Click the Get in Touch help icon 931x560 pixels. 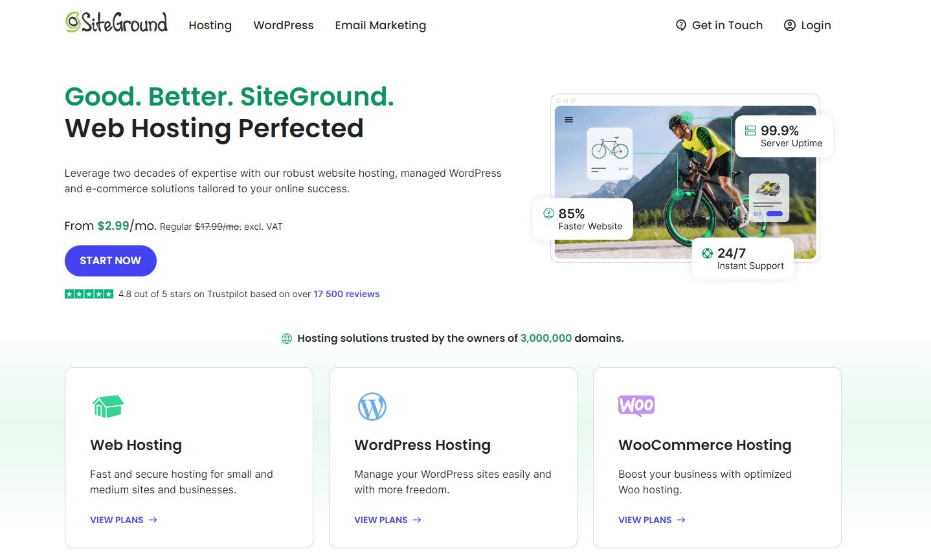pos(680,25)
